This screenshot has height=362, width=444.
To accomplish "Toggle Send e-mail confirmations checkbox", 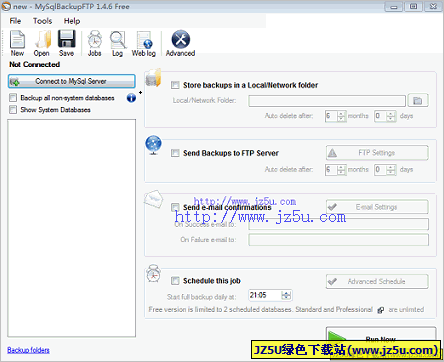I will 175,207.
